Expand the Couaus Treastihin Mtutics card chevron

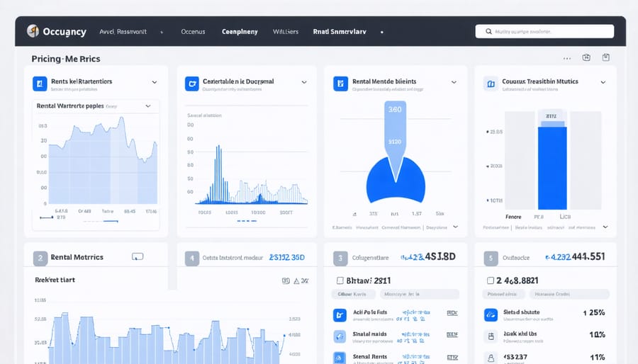(x=603, y=83)
